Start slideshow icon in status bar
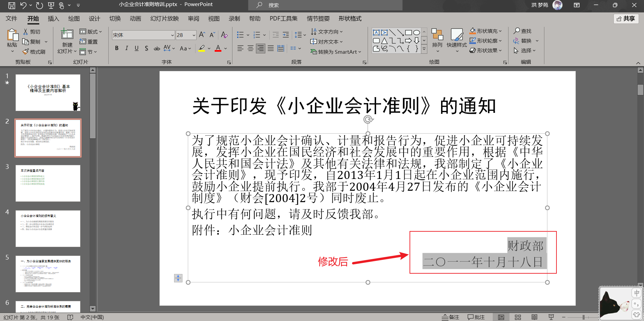The height and width of the screenshot is (321, 644). (x=551, y=317)
